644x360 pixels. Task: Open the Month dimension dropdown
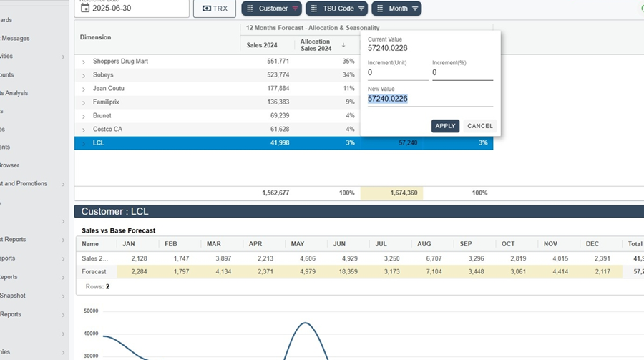[396, 8]
